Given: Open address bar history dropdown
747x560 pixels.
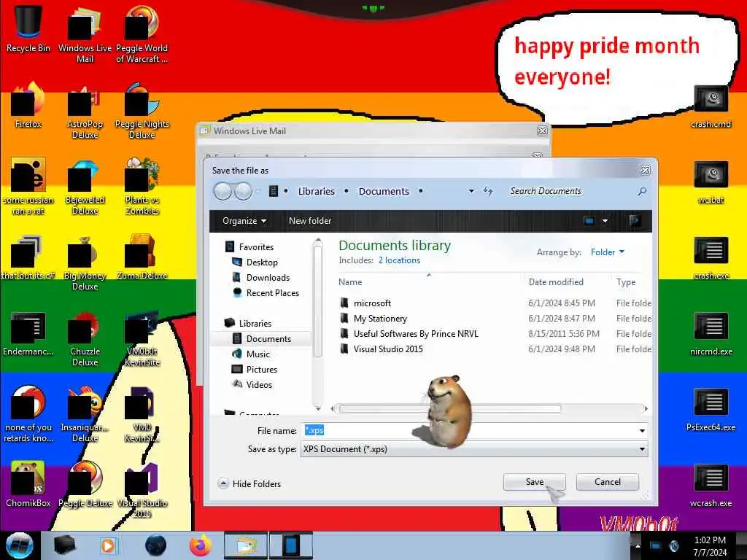Looking at the screenshot, I should (471, 191).
